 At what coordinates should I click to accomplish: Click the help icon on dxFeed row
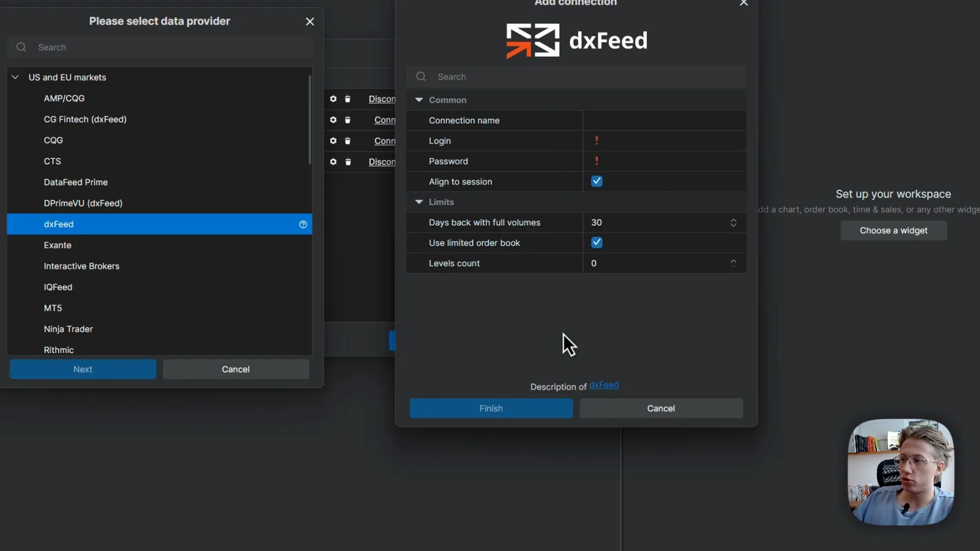[x=303, y=225]
